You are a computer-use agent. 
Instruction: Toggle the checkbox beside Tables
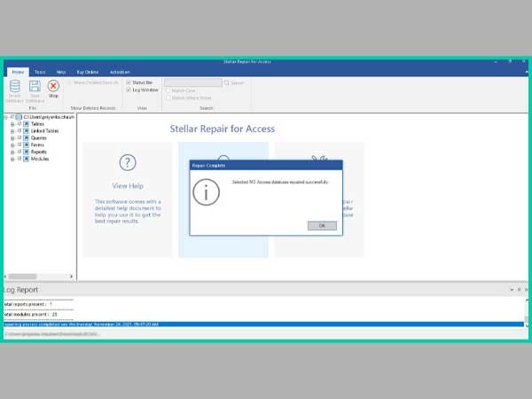pyautogui.click(x=20, y=124)
